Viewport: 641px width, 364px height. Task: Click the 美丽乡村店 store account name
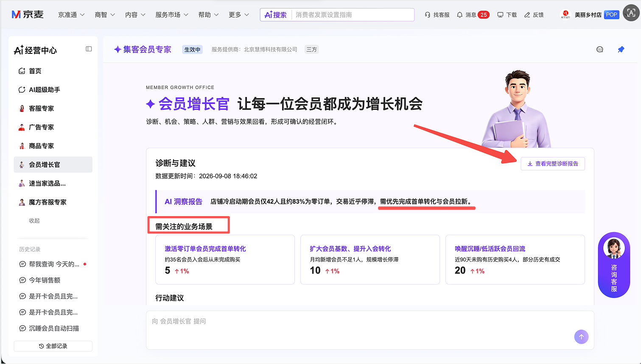[588, 15]
